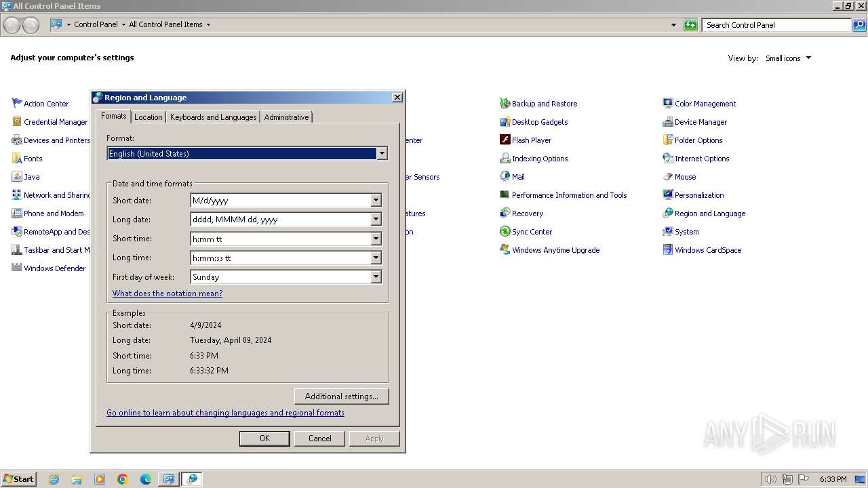Open the Fonts folder icon

[17, 159]
